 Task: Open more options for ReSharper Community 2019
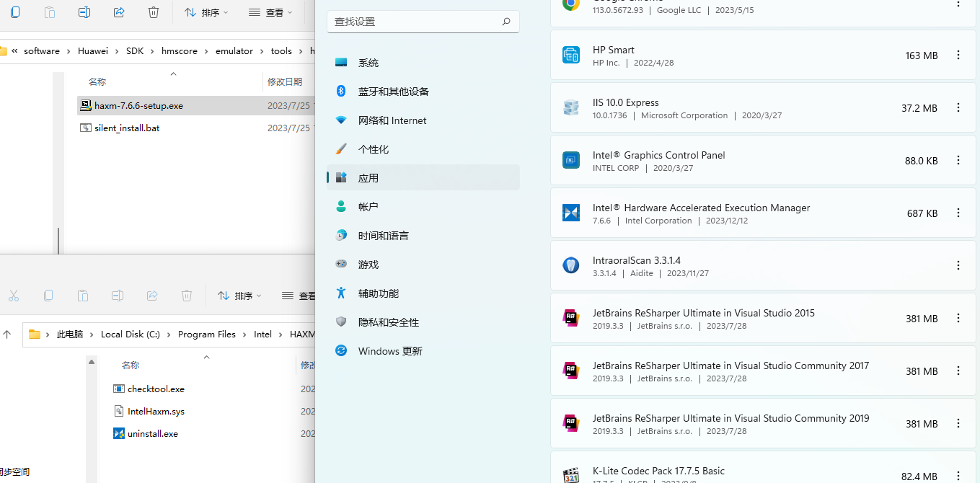[x=958, y=423]
